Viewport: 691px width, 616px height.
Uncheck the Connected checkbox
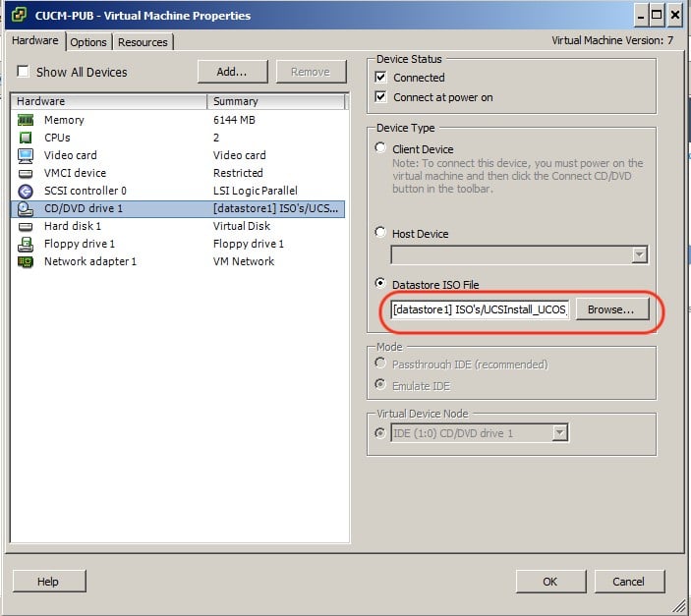(x=380, y=77)
